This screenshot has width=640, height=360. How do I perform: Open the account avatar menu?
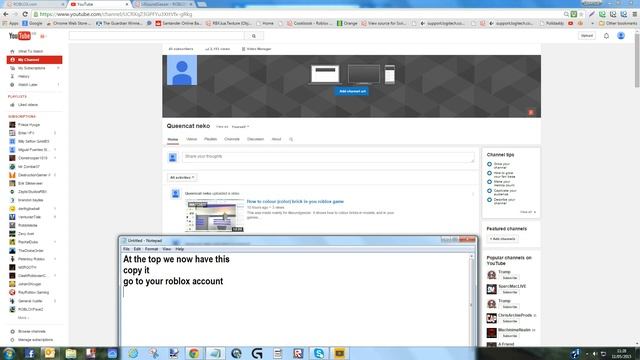pos(621,36)
